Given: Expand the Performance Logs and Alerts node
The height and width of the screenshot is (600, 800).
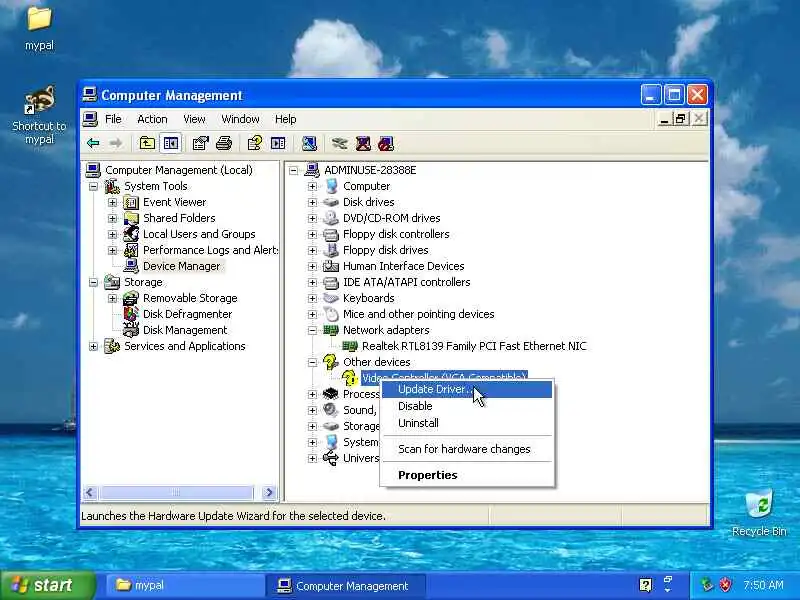Looking at the screenshot, I should 112,251.
